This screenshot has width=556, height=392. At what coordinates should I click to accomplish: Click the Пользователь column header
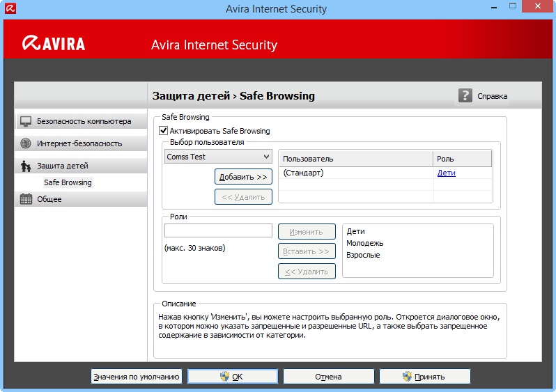tap(356, 159)
